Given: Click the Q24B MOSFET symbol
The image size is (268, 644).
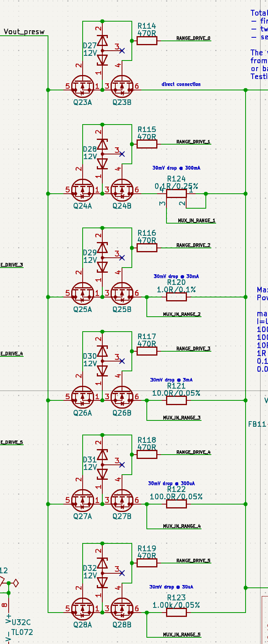Looking at the screenshot, I should [122, 191].
